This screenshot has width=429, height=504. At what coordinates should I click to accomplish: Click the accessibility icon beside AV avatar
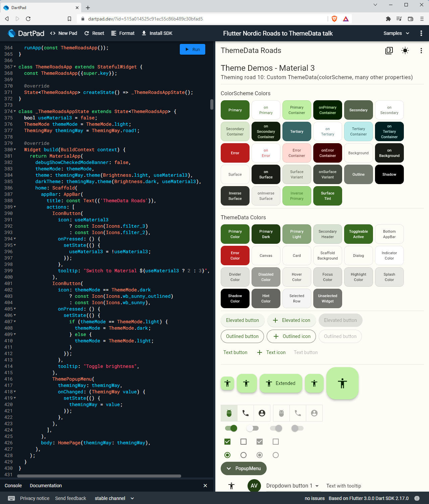coord(231,486)
